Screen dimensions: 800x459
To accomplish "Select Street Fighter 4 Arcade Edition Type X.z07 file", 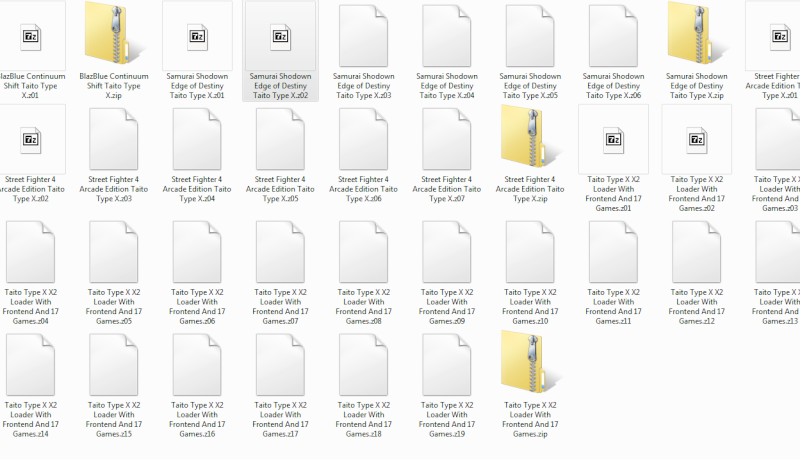I will click(x=446, y=139).
